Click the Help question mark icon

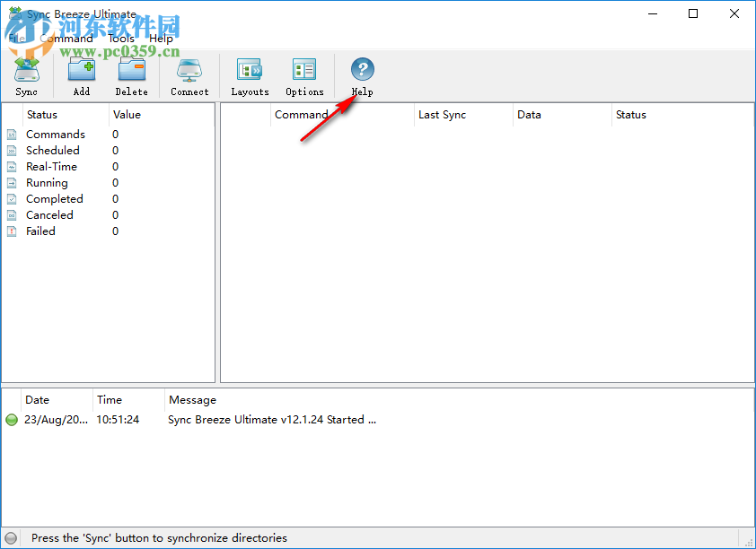[x=362, y=69]
